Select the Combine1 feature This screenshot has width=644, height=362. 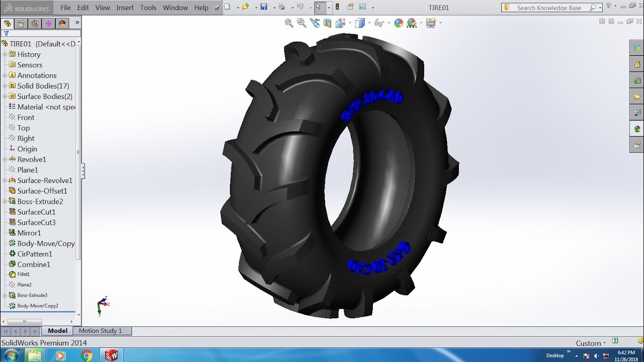coord(34,264)
